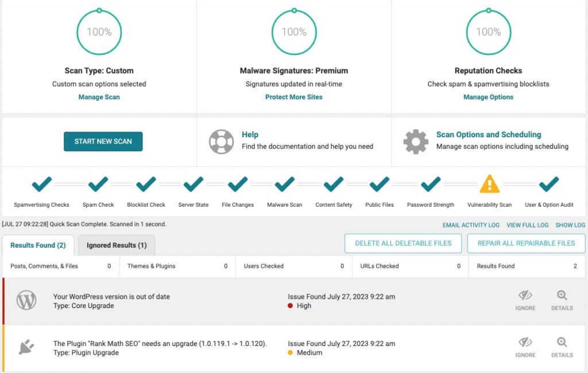The height and width of the screenshot is (373, 588).
Task: Click the Scan Options gear icon
Action: [x=416, y=141]
